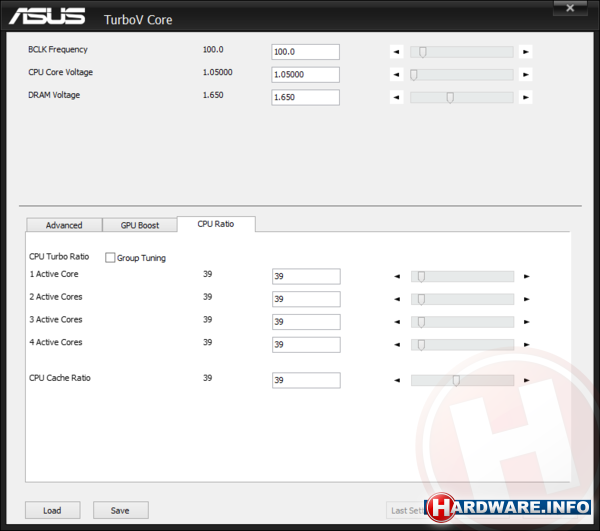The width and height of the screenshot is (600, 531).
Task: Decrease CPU Core Voltage with left arrow
Action: [x=396, y=75]
